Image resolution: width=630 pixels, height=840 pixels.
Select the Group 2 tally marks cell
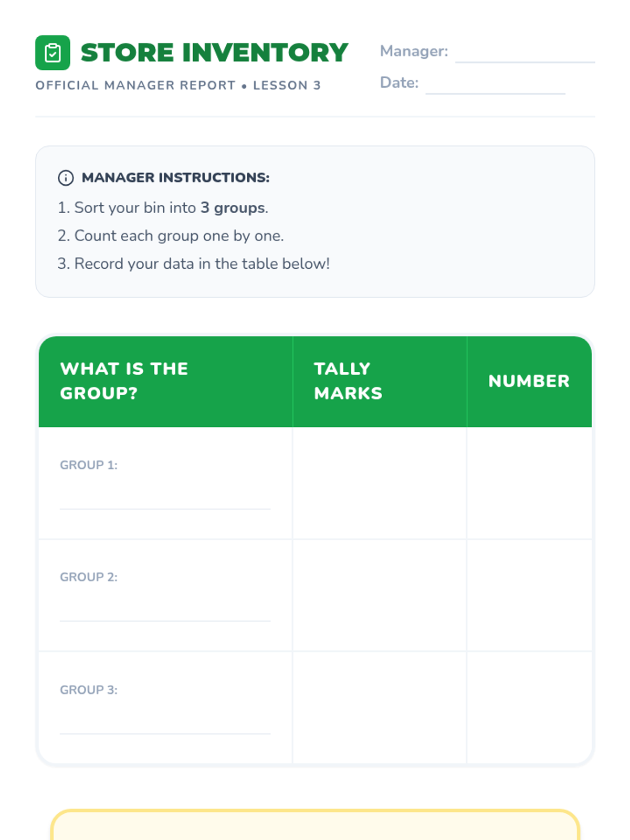pos(379,595)
